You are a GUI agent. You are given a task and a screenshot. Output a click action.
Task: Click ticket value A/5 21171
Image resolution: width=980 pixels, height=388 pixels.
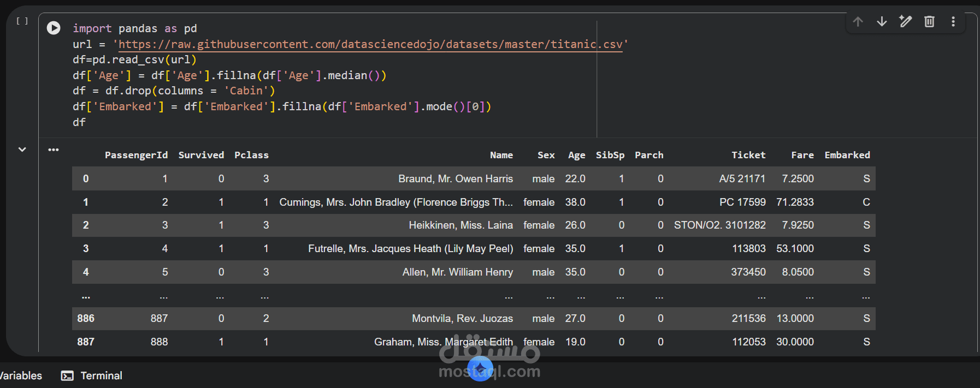[x=742, y=178]
